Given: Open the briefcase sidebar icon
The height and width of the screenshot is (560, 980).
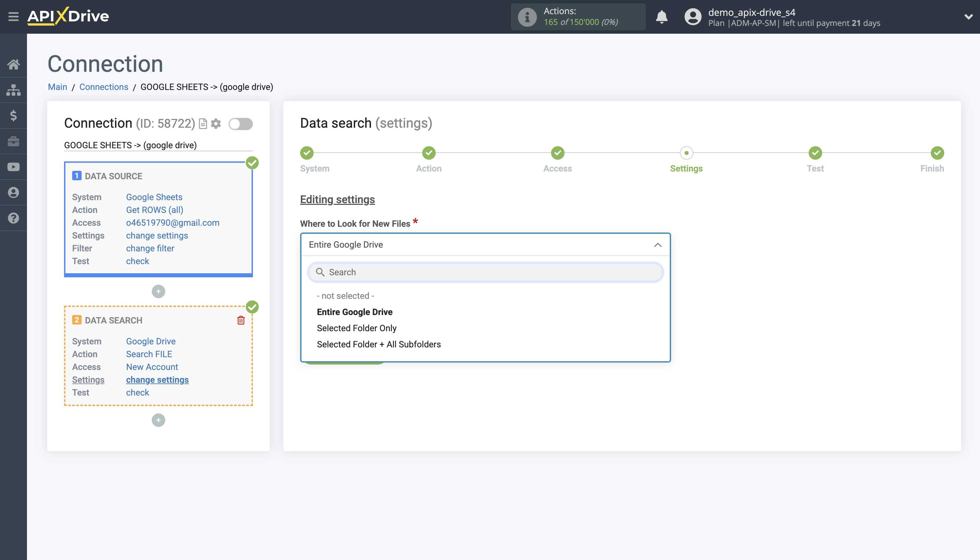Looking at the screenshot, I should pyautogui.click(x=13, y=141).
